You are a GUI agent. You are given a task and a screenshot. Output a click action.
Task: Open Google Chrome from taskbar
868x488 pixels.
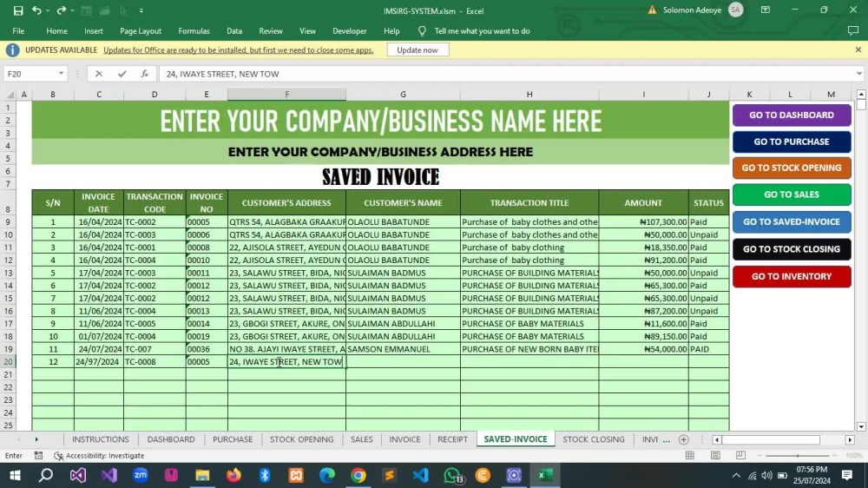358,475
